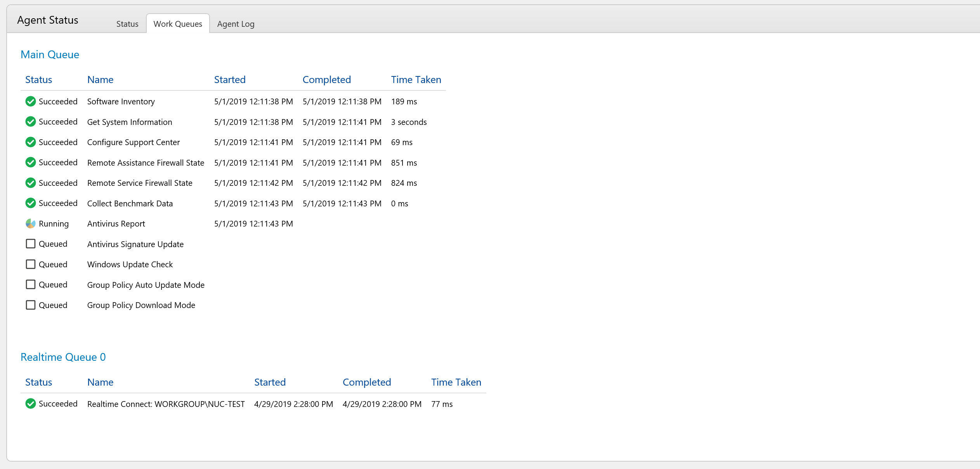Click the Antivirus Report task name
Screen dimensions: 980x469
(116, 224)
